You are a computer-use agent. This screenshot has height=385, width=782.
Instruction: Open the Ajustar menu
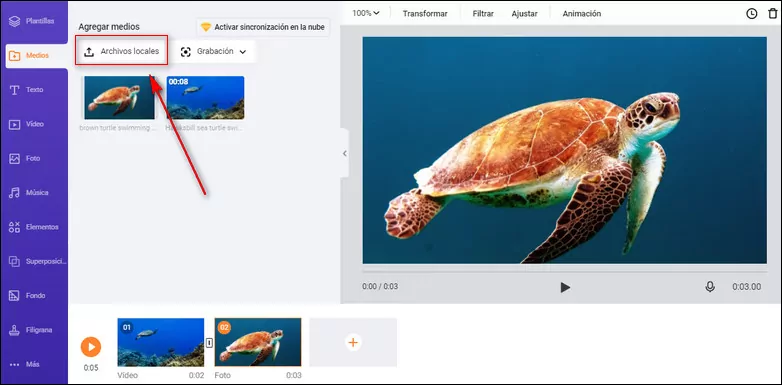(525, 14)
